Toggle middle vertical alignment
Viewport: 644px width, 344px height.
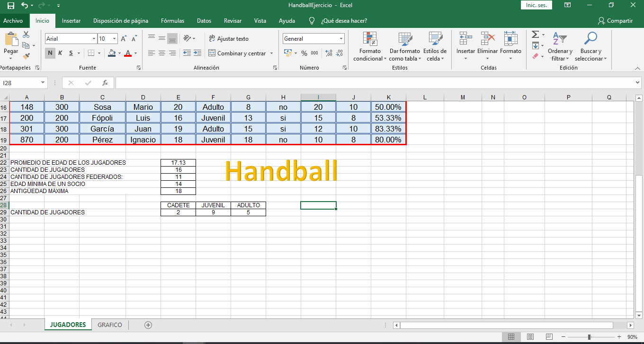pyautogui.click(x=162, y=38)
